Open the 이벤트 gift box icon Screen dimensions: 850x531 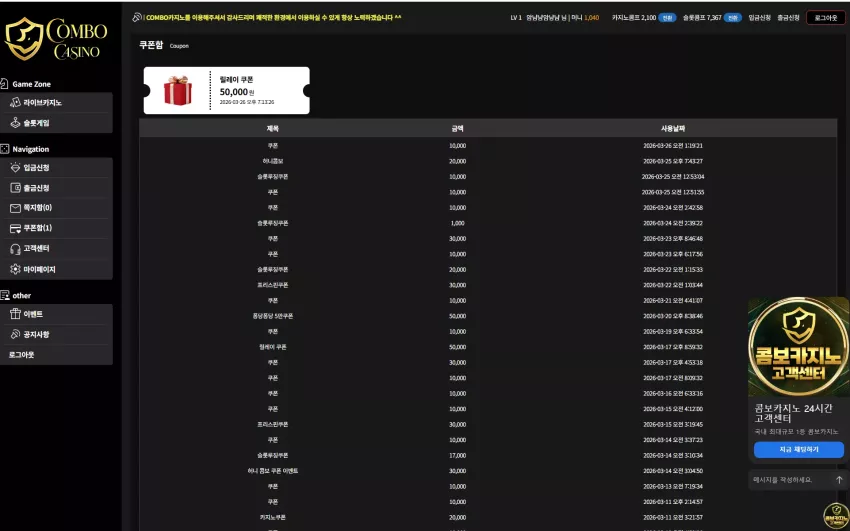15,314
